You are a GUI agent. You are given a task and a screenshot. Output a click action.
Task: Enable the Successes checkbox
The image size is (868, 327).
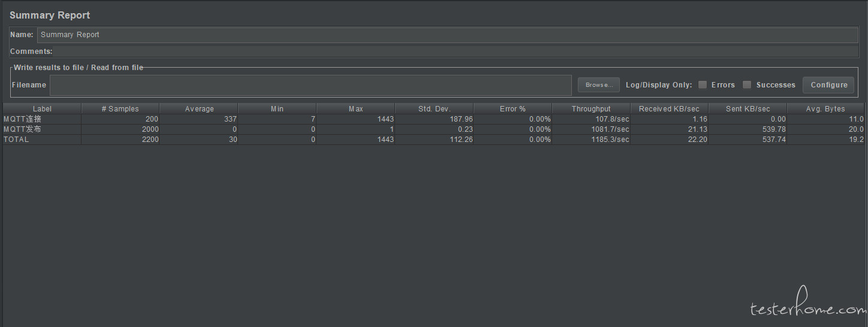[747, 85]
